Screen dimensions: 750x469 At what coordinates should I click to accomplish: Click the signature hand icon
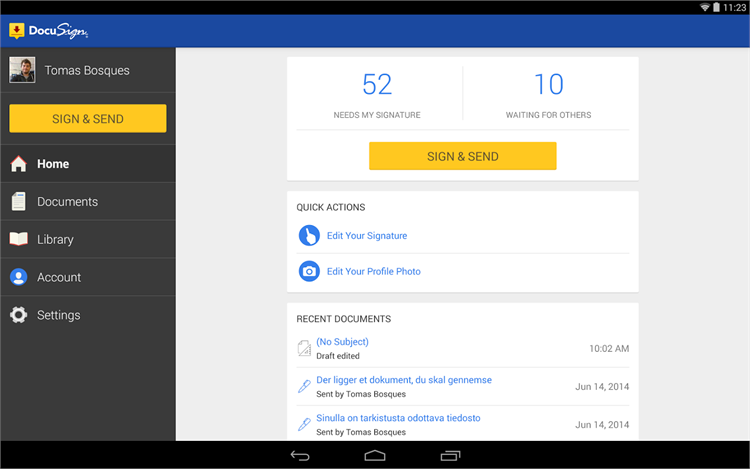[x=309, y=236]
